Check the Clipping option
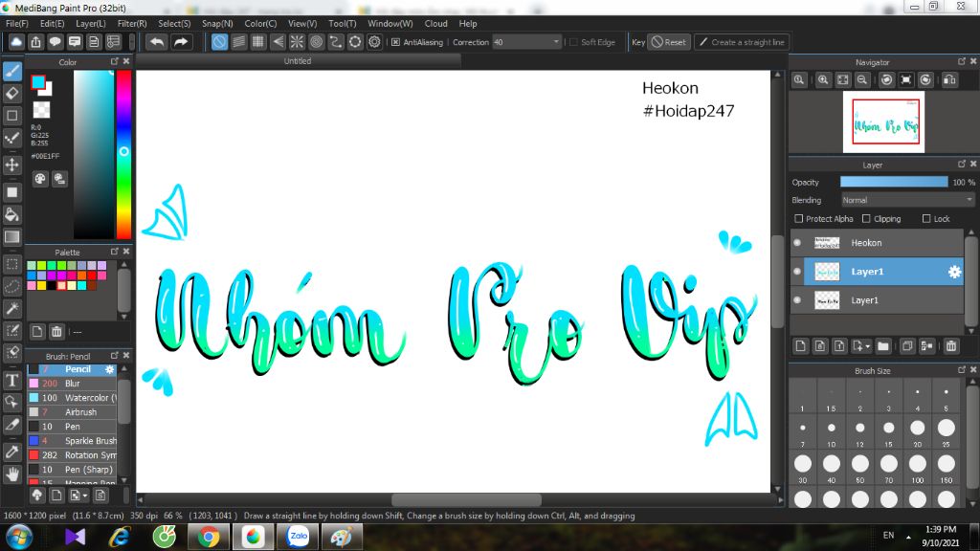Viewport: 980px width, 551px height. [x=866, y=219]
